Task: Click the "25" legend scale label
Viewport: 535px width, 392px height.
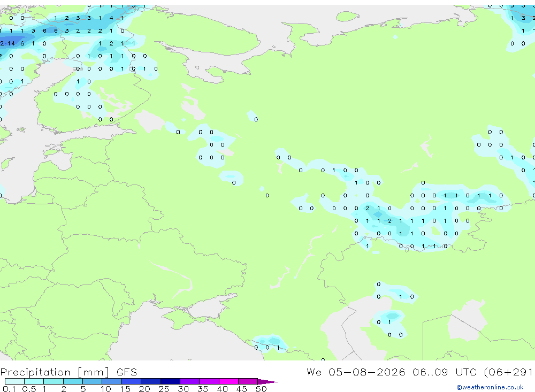Action: [164, 389]
